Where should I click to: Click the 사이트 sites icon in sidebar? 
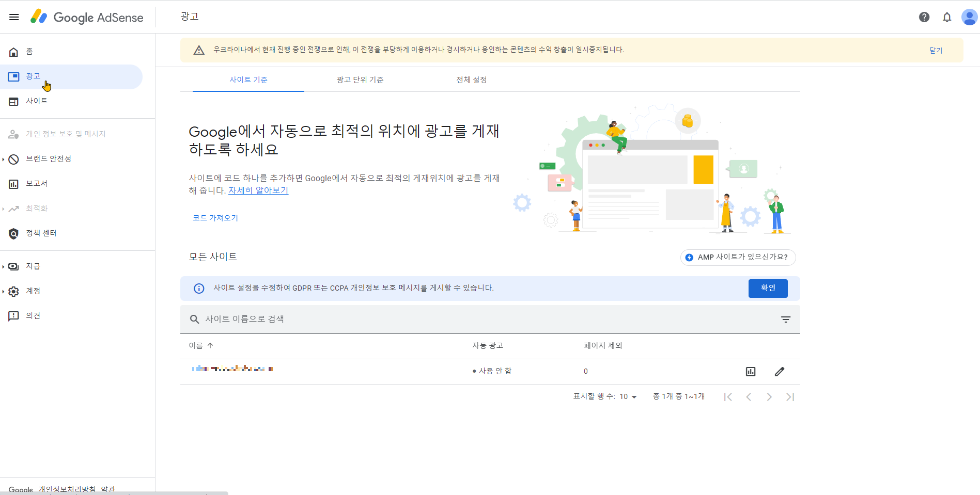[14, 101]
